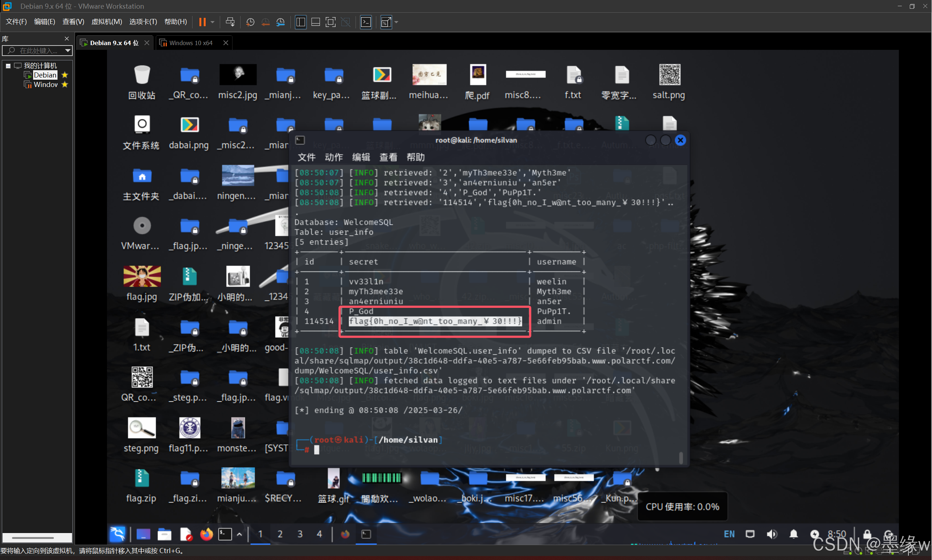Click Revert to snapshot icon
Viewport: 932px width, 560px height.
point(265,22)
